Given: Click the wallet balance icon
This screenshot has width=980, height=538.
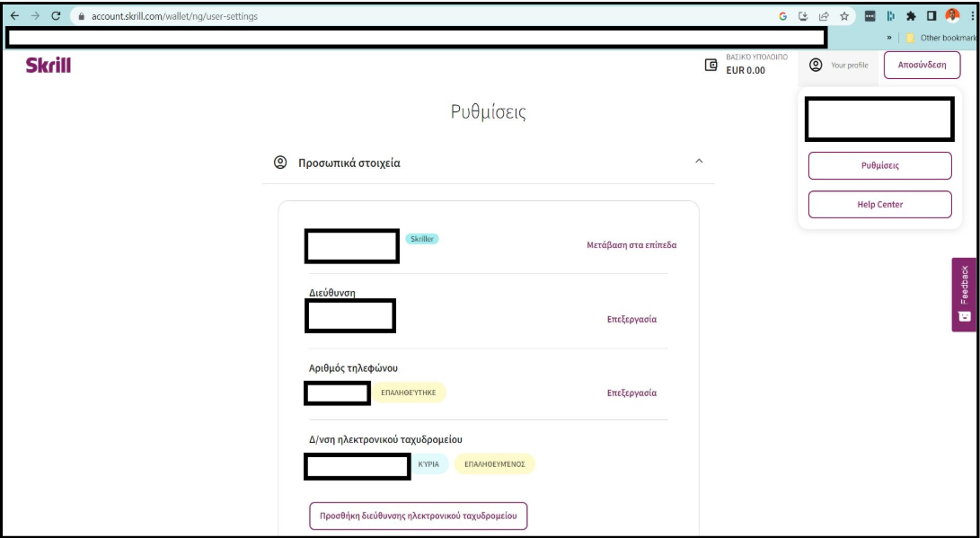Looking at the screenshot, I should point(711,66).
